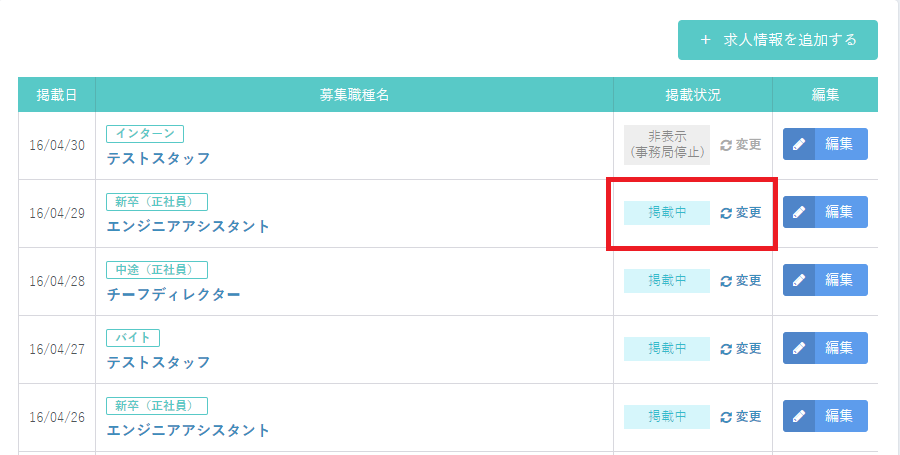This screenshot has width=900, height=455.
Task: Click pencil icon for チーフディレクター row
Action: pyautogui.click(x=799, y=280)
